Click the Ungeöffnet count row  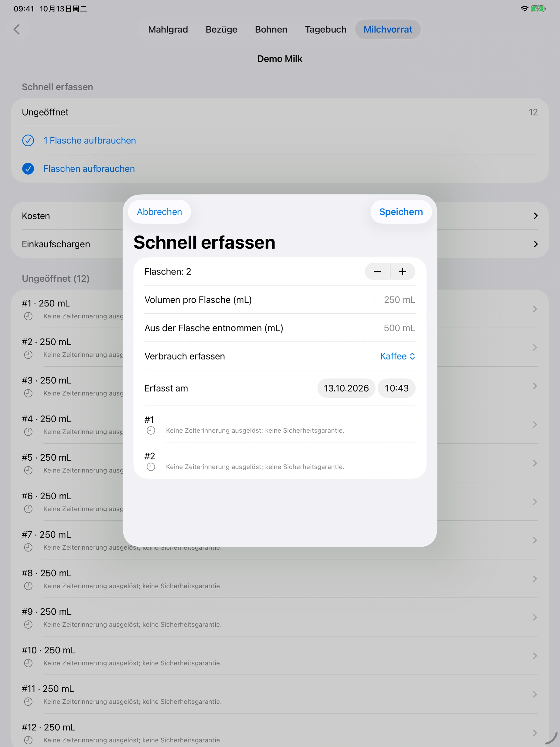point(280,112)
